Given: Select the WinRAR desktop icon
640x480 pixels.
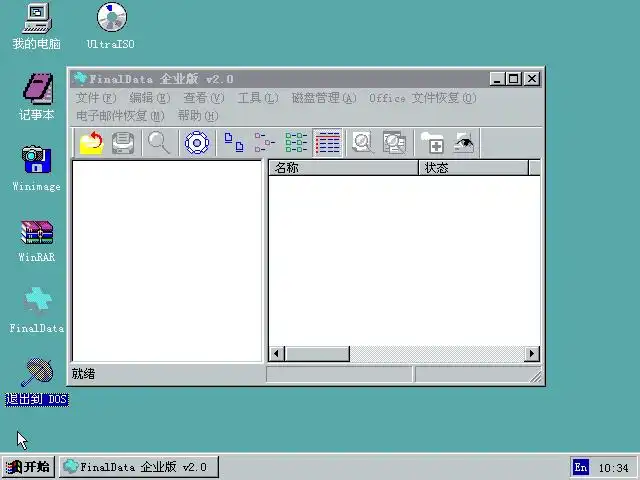Looking at the screenshot, I should [36, 241].
